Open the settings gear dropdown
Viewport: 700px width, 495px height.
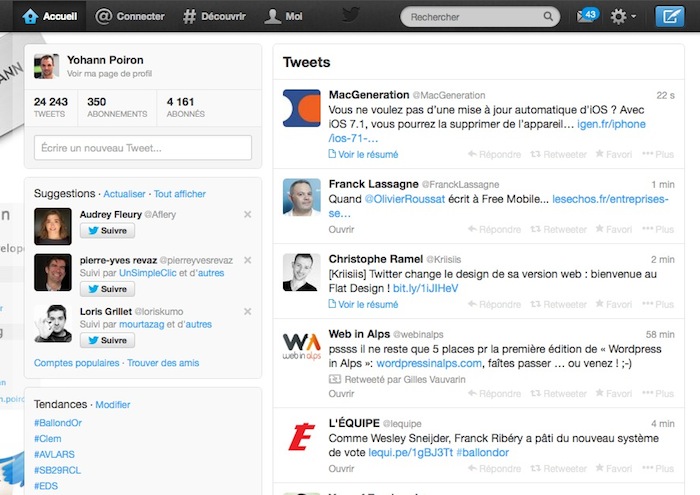point(623,17)
